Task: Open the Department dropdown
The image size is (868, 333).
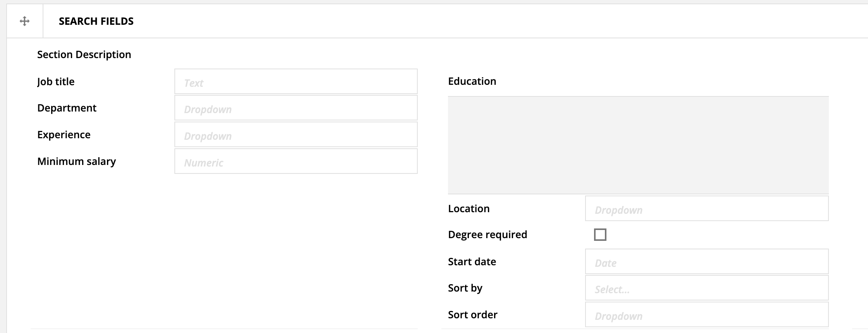Action: tap(296, 108)
